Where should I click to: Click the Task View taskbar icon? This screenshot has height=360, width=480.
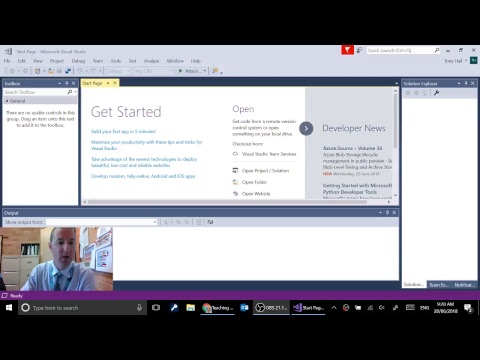(156, 308)
